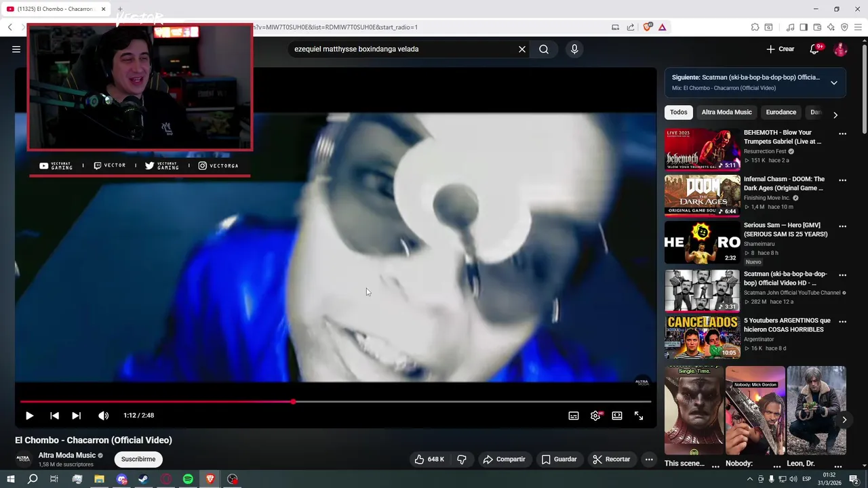Like the video with 648 K
The height and width of the screenshot is (488, 868).
point(429,459)
